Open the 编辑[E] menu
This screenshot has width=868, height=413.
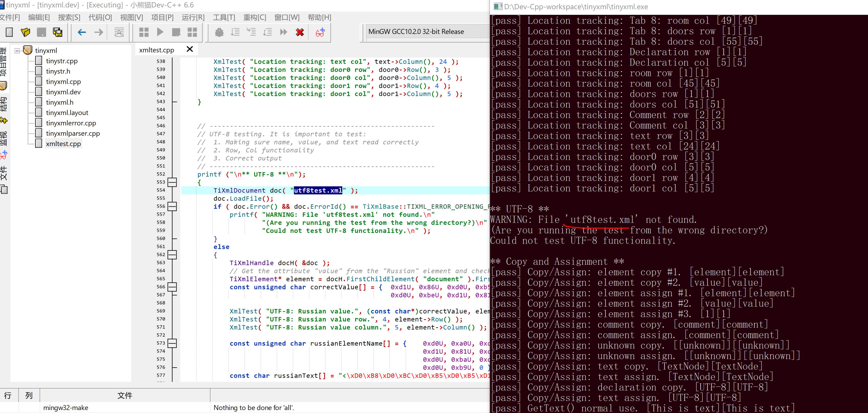(x=39, y=17)
